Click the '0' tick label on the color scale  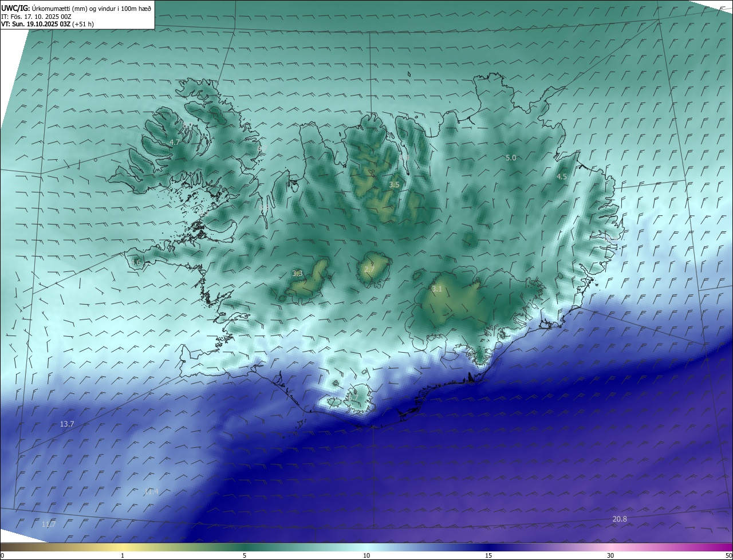(x=2, y=556)
